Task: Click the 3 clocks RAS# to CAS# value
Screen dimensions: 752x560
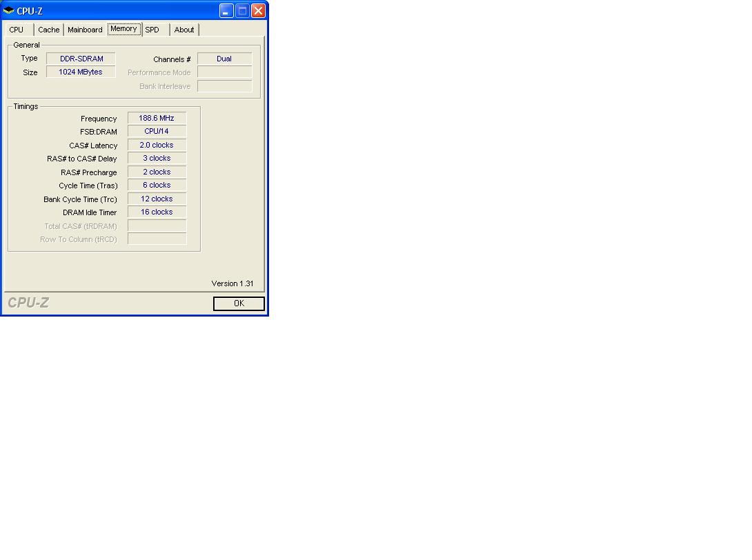Action: [x=157, y=158]
